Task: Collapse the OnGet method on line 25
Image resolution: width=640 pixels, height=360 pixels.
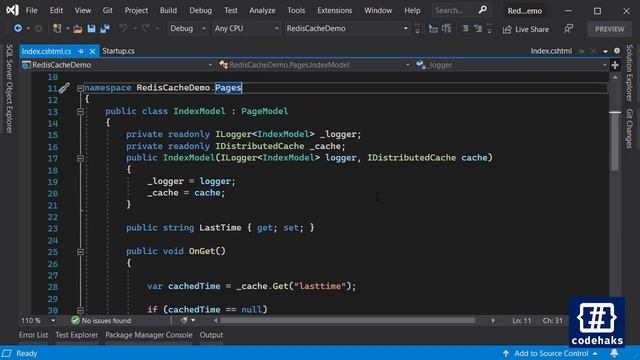Action: point(80,252)
